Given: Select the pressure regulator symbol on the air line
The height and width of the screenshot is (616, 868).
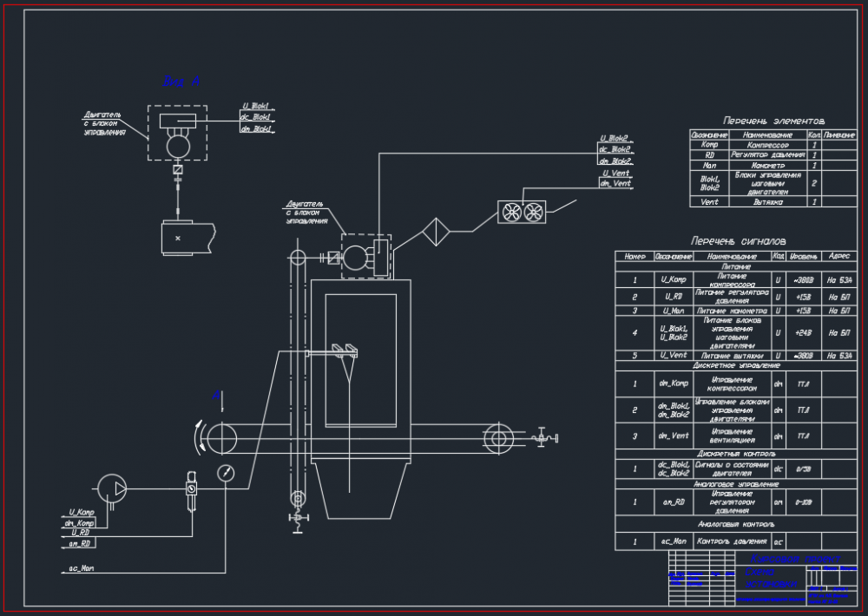Looking at the screenshot, I should click(191, 488).
